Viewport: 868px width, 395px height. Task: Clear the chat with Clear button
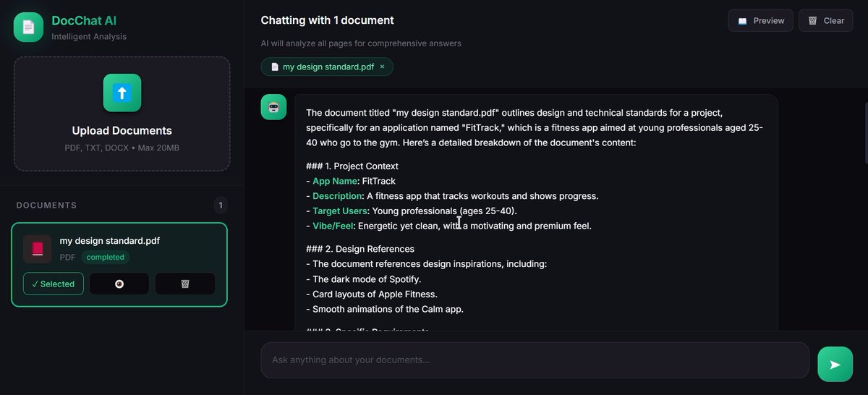tap(825, 20)
